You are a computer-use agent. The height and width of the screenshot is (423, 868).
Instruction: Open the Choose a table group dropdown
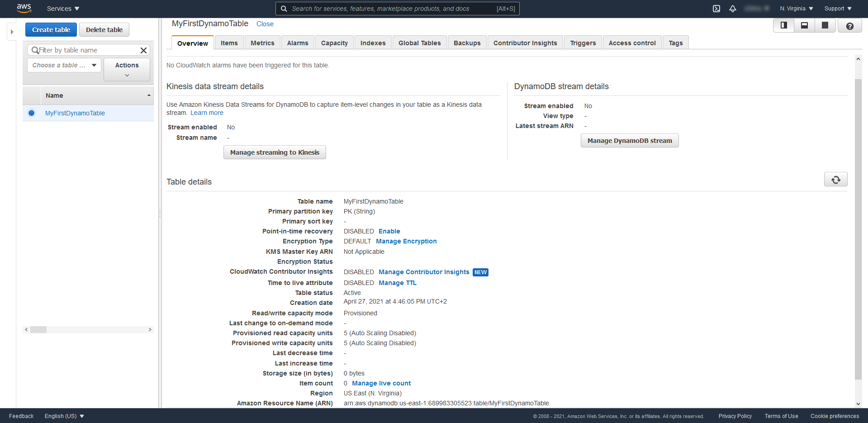click(65, 65)
